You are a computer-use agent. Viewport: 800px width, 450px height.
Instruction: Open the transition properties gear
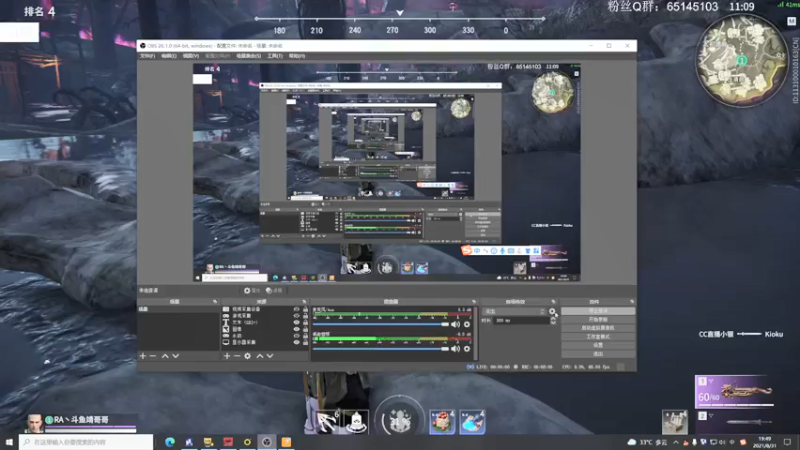(552, 311)
